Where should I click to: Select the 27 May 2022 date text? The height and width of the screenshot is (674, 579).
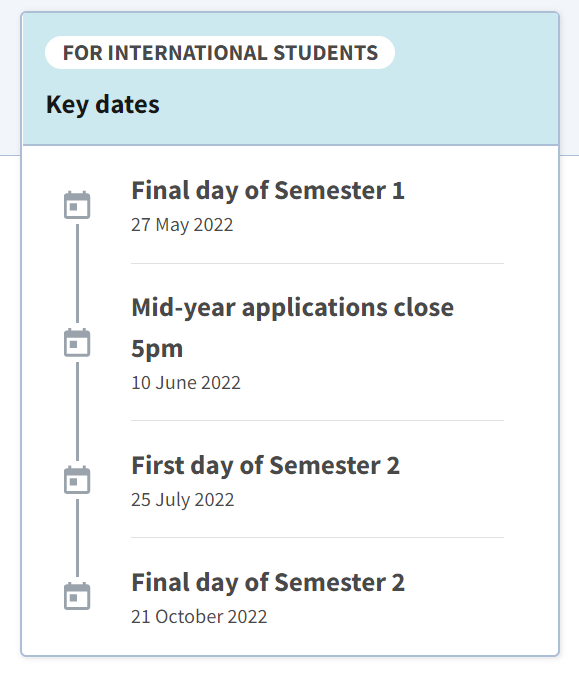point(182,225)
